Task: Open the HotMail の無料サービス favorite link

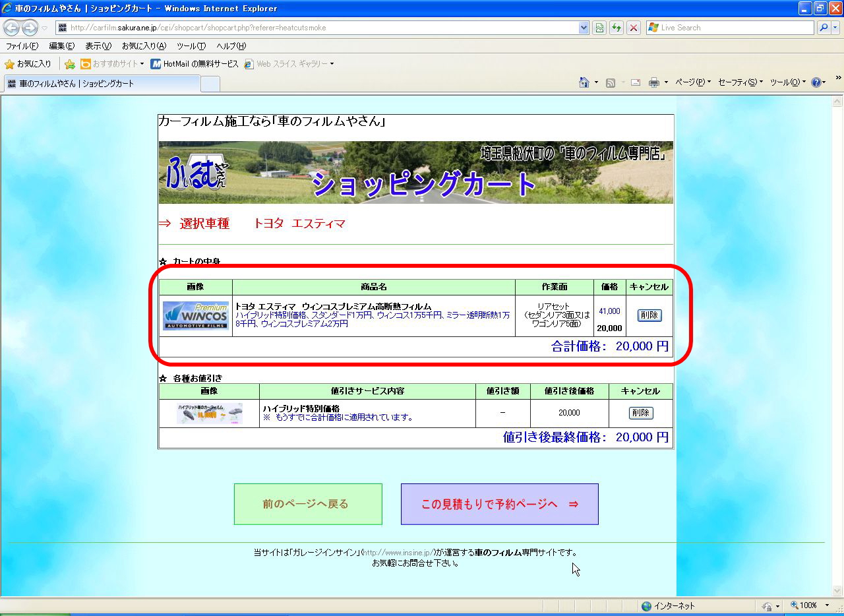Action: [x=195, y=64]
